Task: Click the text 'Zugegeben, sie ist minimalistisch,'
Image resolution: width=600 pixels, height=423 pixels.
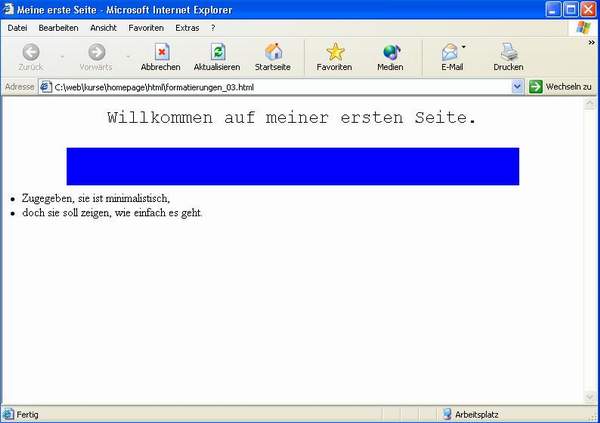Action: [96, 198]
